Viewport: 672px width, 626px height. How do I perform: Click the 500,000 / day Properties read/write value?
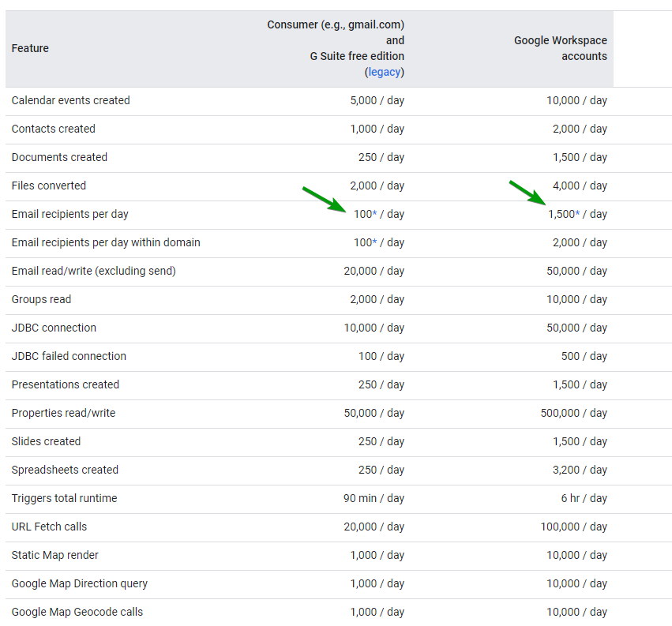coord(573,413)
